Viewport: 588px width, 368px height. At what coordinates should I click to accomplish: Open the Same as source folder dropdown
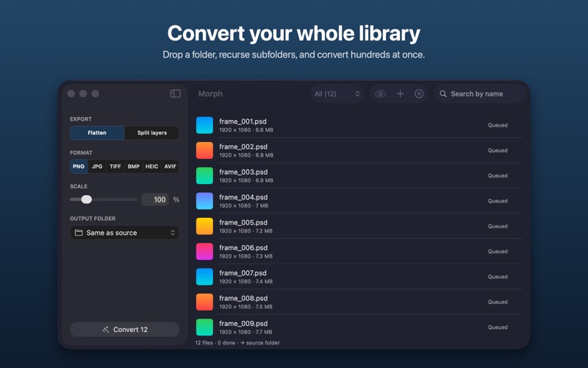[x=124, y=233]
